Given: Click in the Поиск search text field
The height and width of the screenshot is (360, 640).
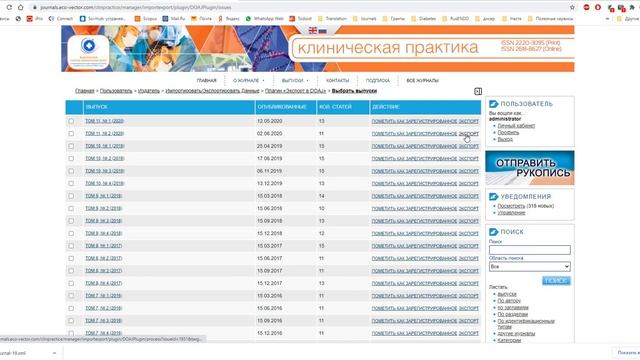Looking at the screenshot, I should (529, 250).
